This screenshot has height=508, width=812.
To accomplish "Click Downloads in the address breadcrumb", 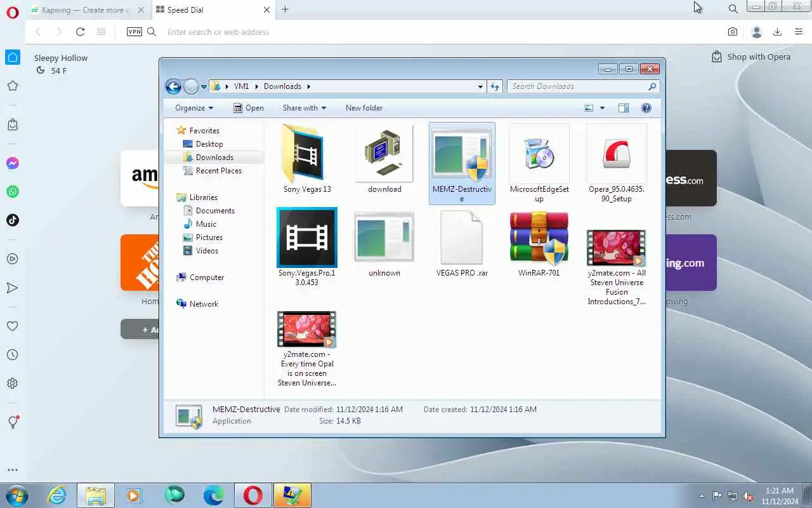I will 282,86.
